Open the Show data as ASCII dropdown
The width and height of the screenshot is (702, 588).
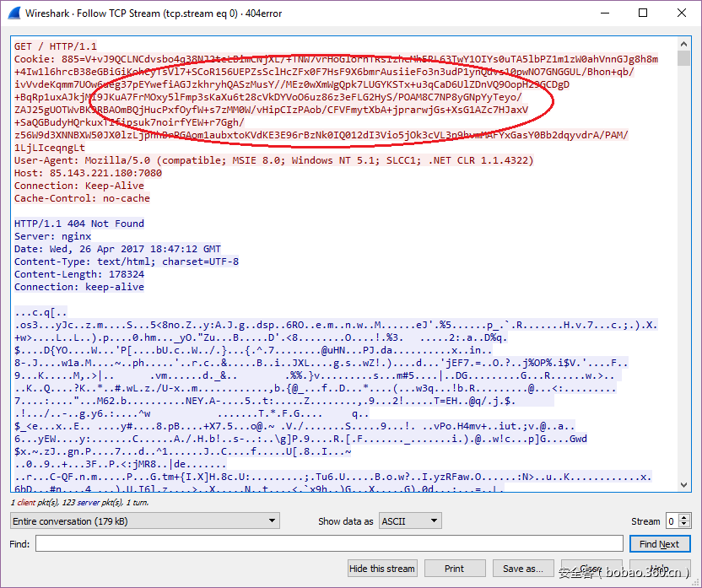click(x=410, y=521)
